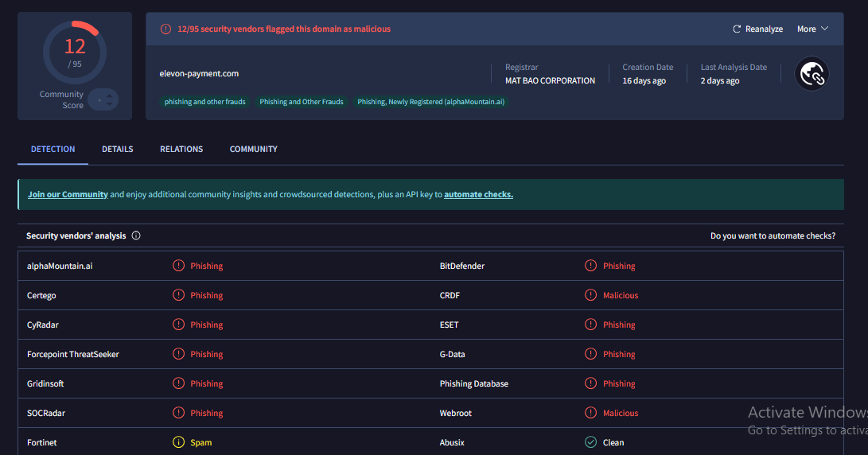This screenshot has height=455, width=868.
Task: Click the warning icon for alphaMountain.ai Phishing
Action: click(x=178, y=266)
